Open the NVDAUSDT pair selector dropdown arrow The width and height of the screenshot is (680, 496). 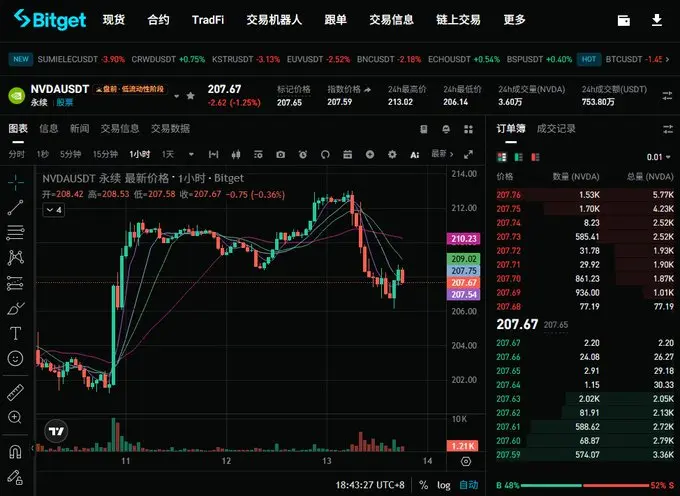click(x=177, y=96)
